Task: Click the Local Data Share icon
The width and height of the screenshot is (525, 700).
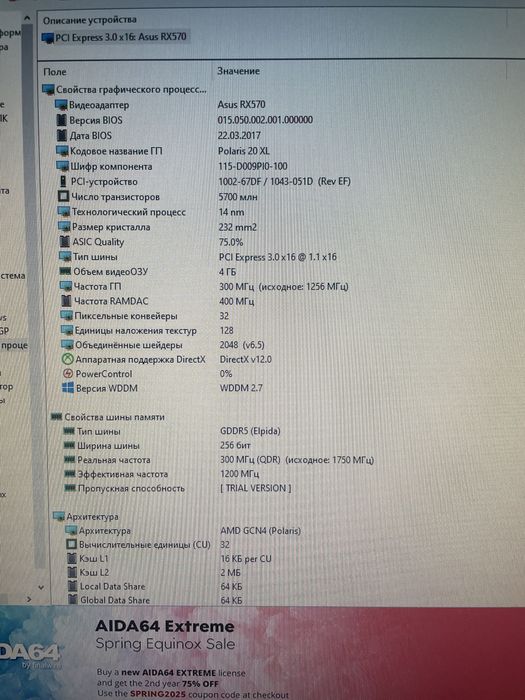Action: tap(73, 587)
